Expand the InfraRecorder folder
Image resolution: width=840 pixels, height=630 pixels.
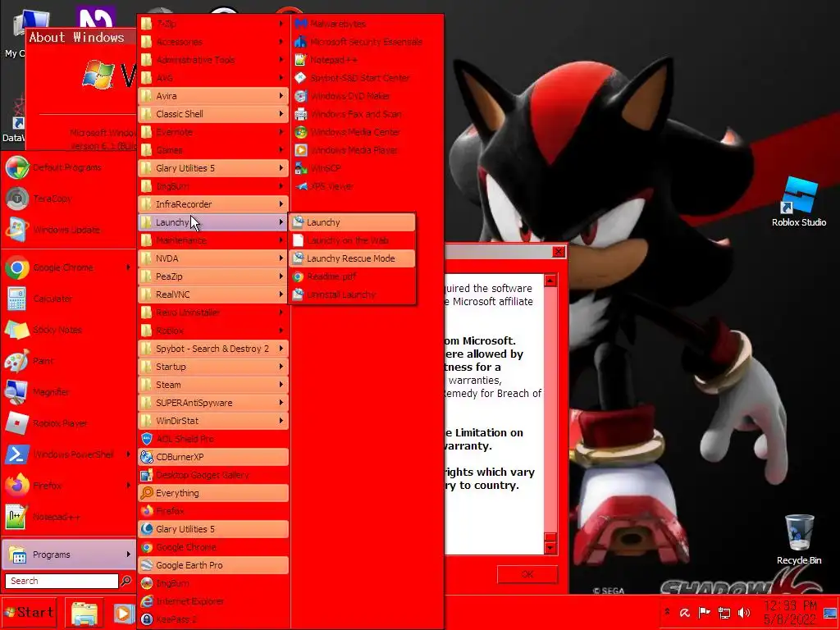tap(213, 204)
